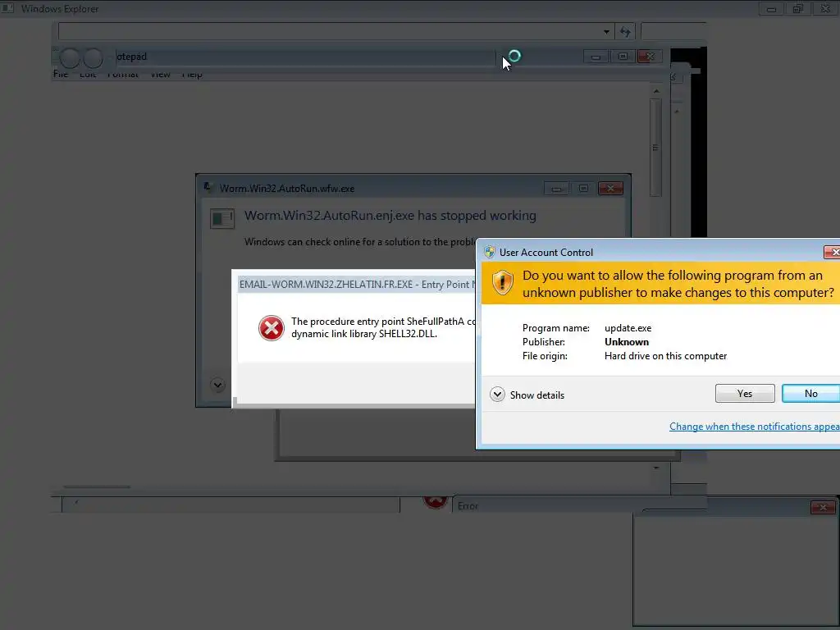Click EMAIL-WORM.WIN32.ZHELATIN.FR.EXE dialog title bar

pyautogui.click(x=356, y=285)
